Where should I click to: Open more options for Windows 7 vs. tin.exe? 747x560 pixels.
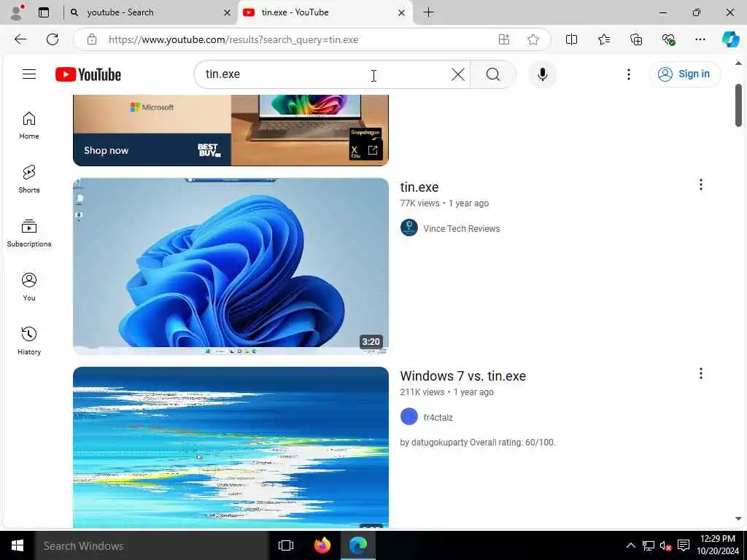click(x=700, y=374)
